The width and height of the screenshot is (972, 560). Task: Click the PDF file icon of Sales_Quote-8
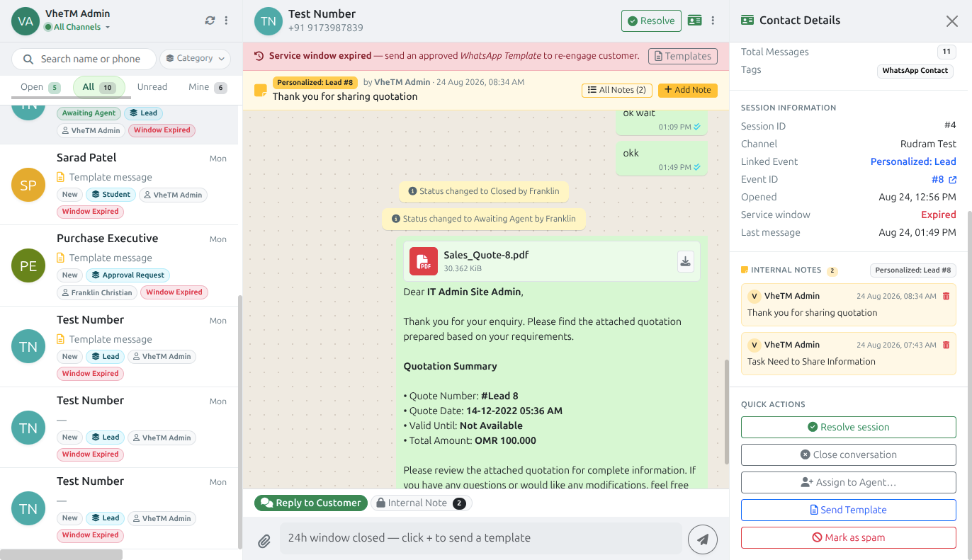424,261
